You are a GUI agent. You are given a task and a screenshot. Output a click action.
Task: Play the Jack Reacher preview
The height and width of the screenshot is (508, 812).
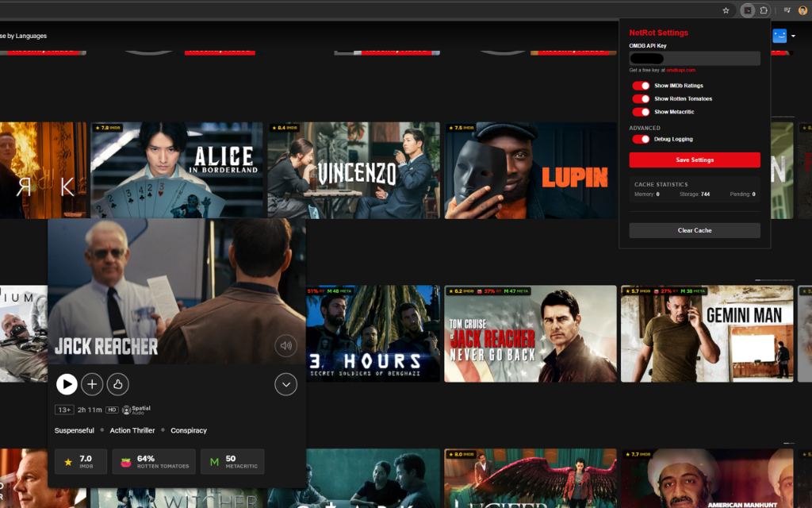pyautogui.click(x=67, y=384)
